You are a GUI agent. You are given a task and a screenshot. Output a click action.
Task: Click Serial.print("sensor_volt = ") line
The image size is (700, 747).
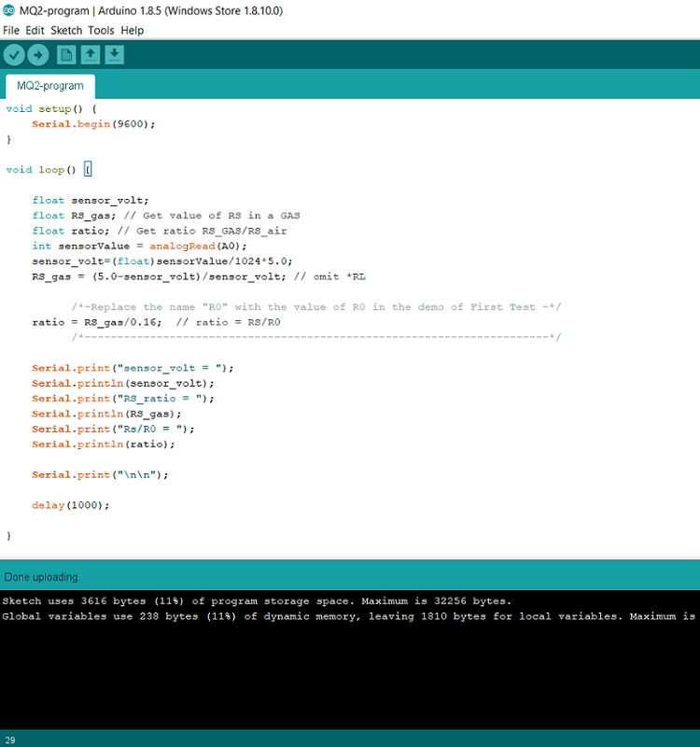(x=133, y=368)
